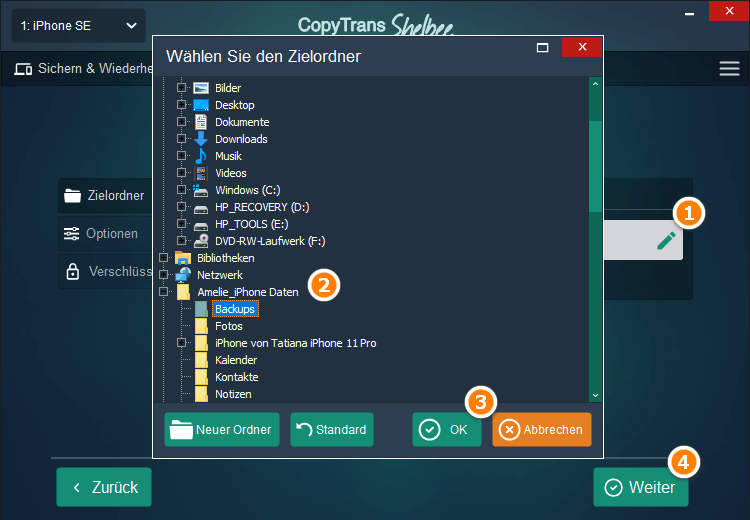
Task: Open the hamburger menu in main window
Action: 729,68
